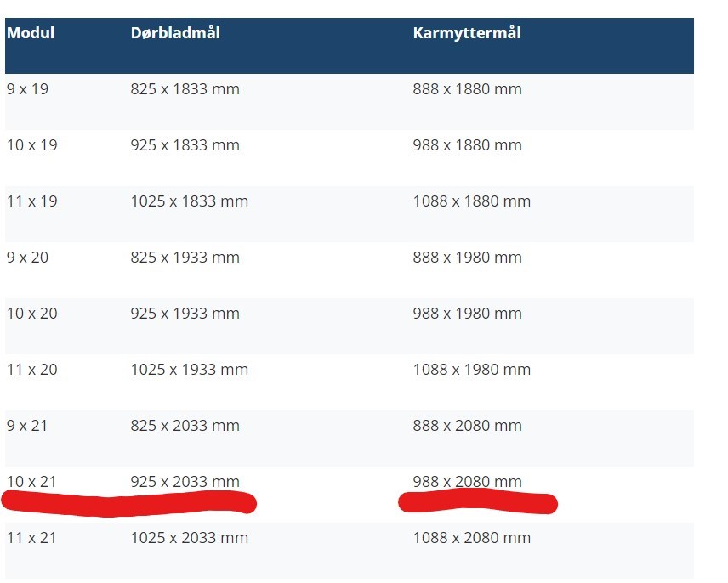Click the Modul column header

coord(31,33)
